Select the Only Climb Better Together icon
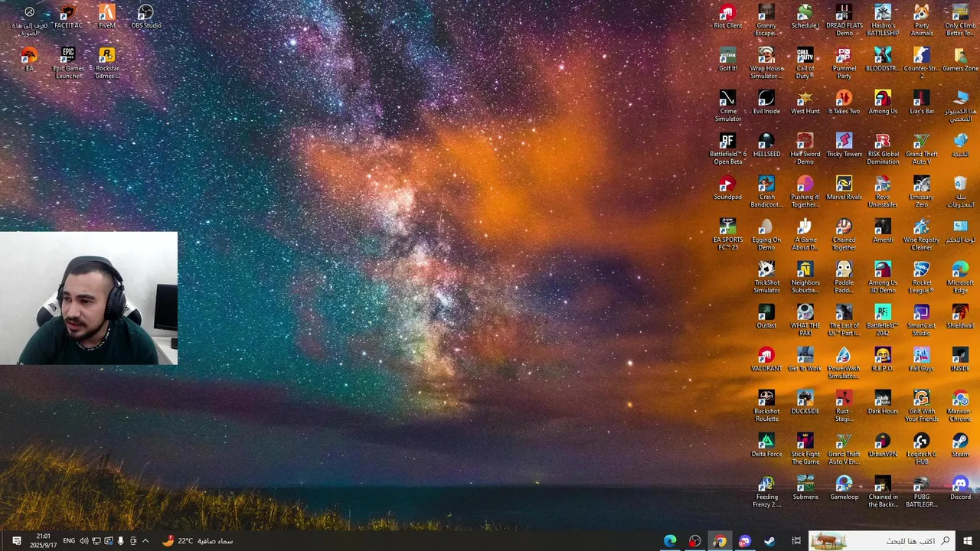This screenshot has width=980, height=551. tap(960, 20)
